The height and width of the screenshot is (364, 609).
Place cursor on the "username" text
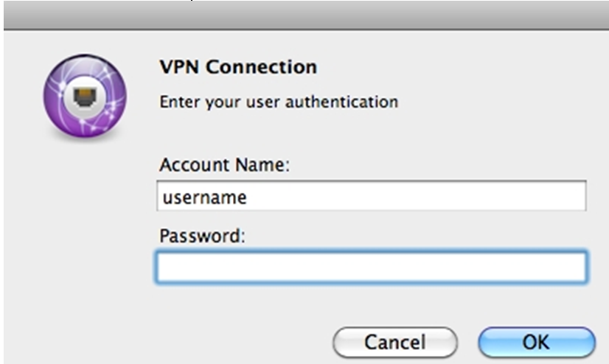point(204,197)
